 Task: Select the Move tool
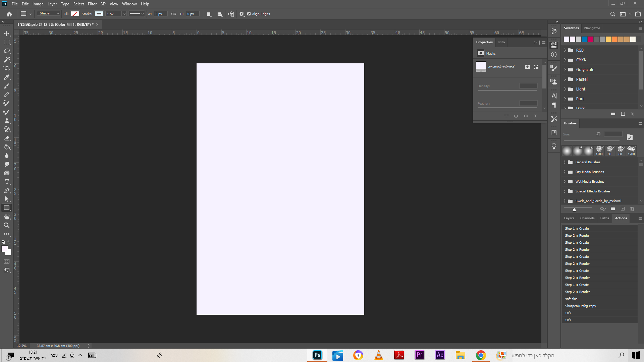click(7, 34)
